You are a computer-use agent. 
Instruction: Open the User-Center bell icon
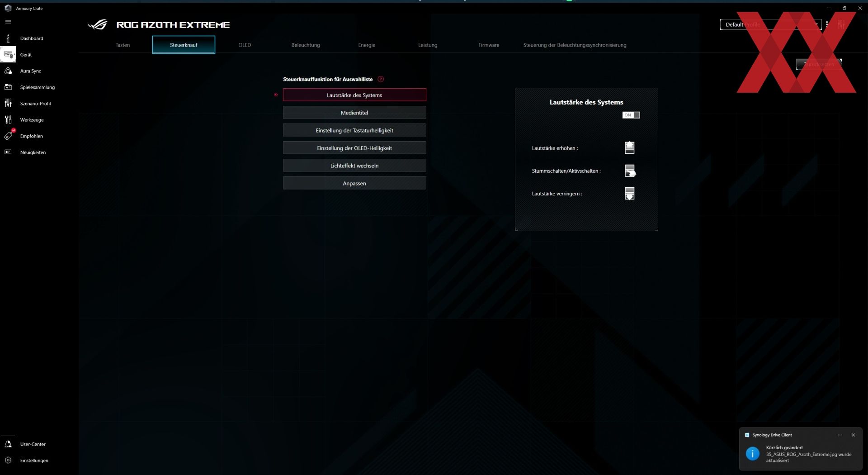[8, 444]
